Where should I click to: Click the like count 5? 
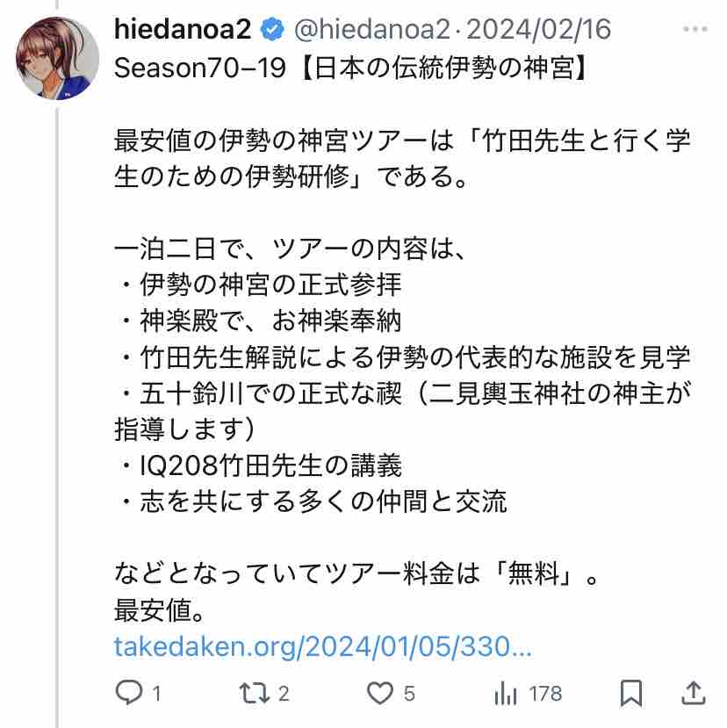tap(409, 694)
